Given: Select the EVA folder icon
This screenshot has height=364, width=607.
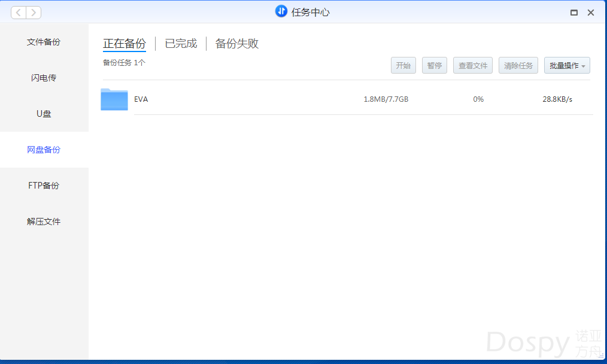Looking at the screenshot, I should coord(114,99).
